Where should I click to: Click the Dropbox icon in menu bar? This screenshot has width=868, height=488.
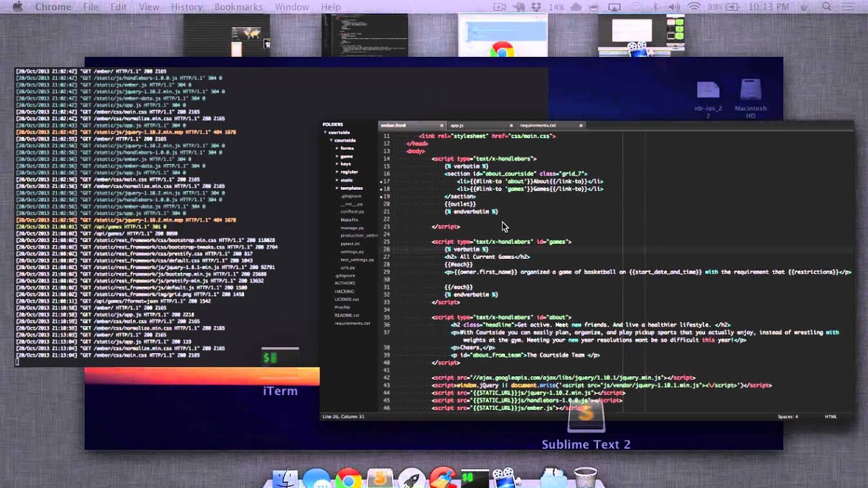tap(536, 7)
